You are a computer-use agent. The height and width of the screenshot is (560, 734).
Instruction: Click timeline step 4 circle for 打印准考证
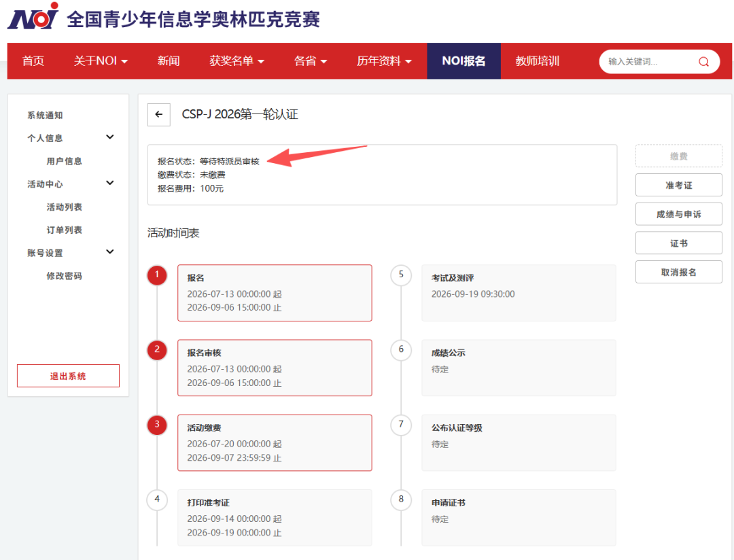157,499
